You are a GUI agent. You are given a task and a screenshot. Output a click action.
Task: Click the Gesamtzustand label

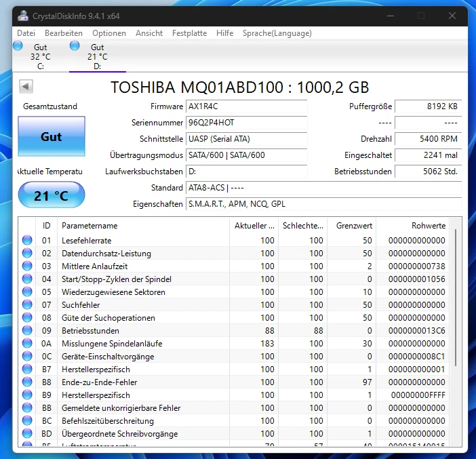point(50,106)
